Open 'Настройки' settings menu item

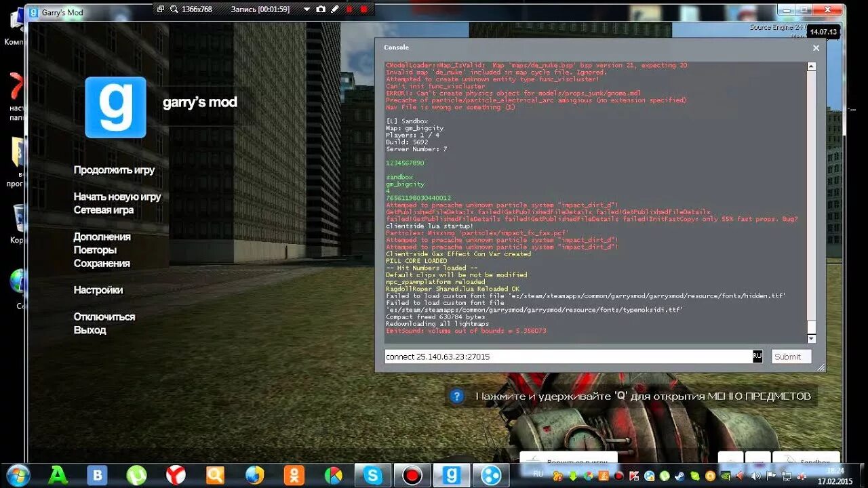click(x=98, y=289)
